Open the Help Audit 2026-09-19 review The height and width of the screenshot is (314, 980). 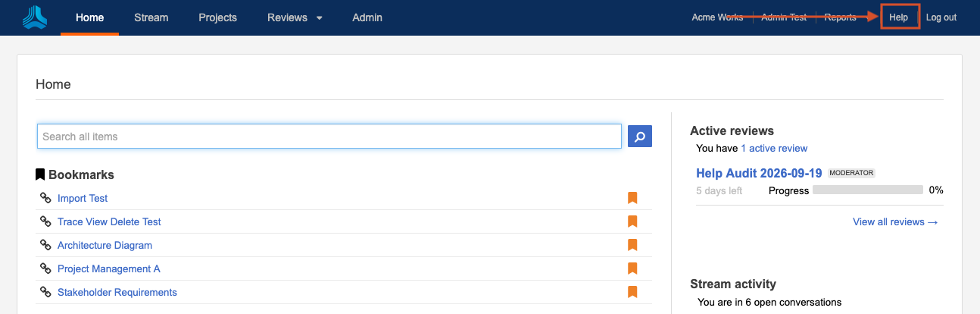759,173
